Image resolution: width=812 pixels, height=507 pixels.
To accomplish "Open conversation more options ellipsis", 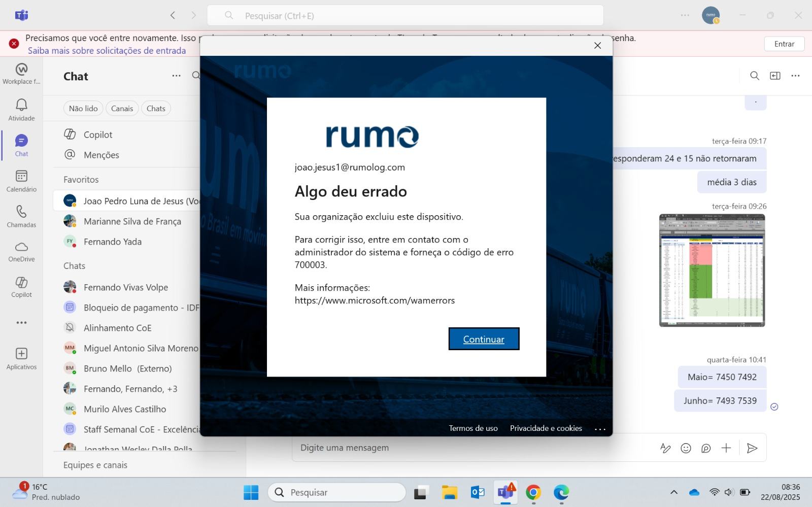I will [x=795, y=76].
